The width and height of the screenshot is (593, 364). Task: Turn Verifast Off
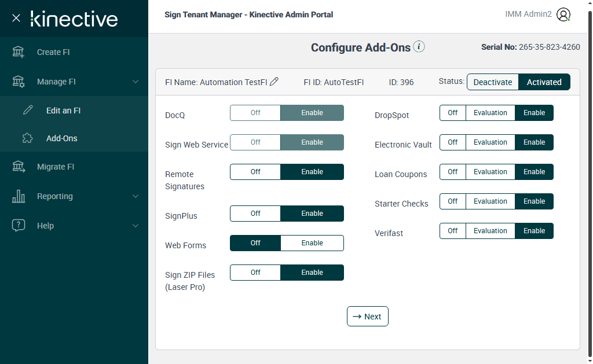(453, 230)
